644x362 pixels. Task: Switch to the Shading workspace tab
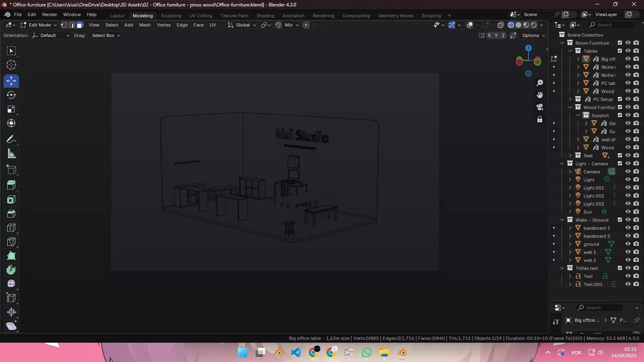click(266, 16)
